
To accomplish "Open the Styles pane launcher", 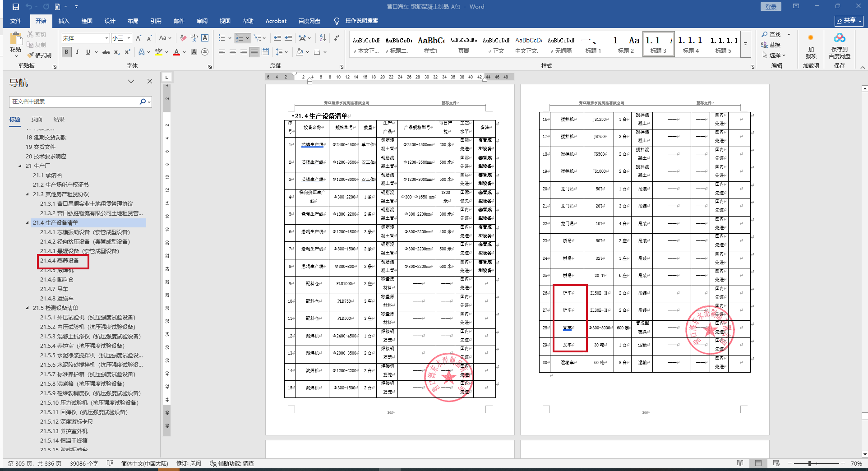I will coord(753,67).
